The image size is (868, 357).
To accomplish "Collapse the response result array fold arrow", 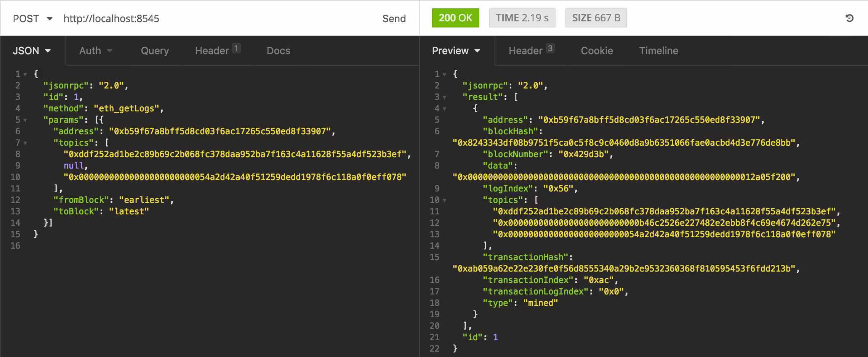I will point(444,97).
